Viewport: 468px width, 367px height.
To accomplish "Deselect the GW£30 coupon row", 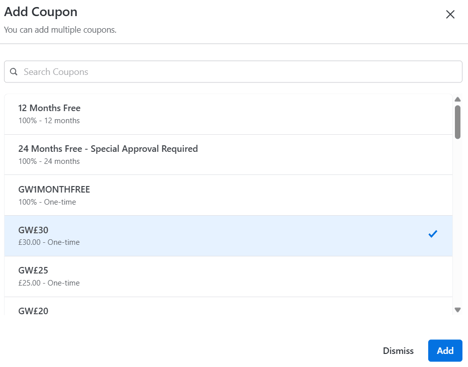I will tap(228, 236).
